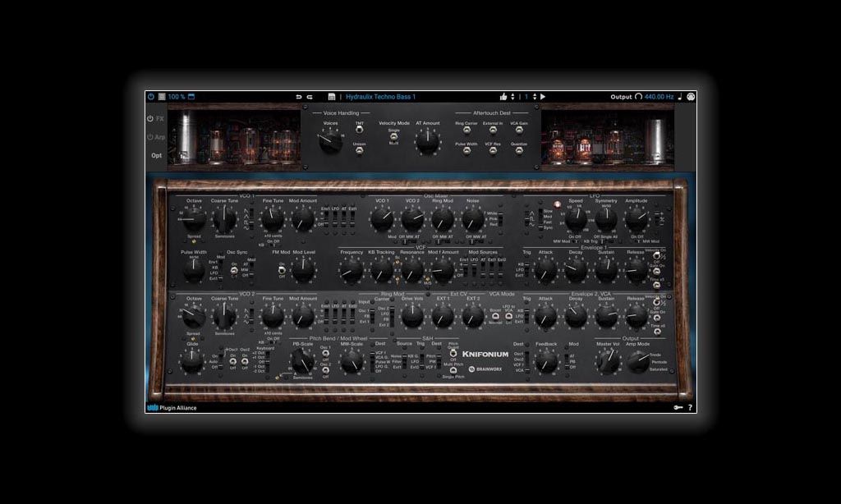Toggle Aftertouch Dest Ring Carrier switch
The image size is (841, 504).
466,130
